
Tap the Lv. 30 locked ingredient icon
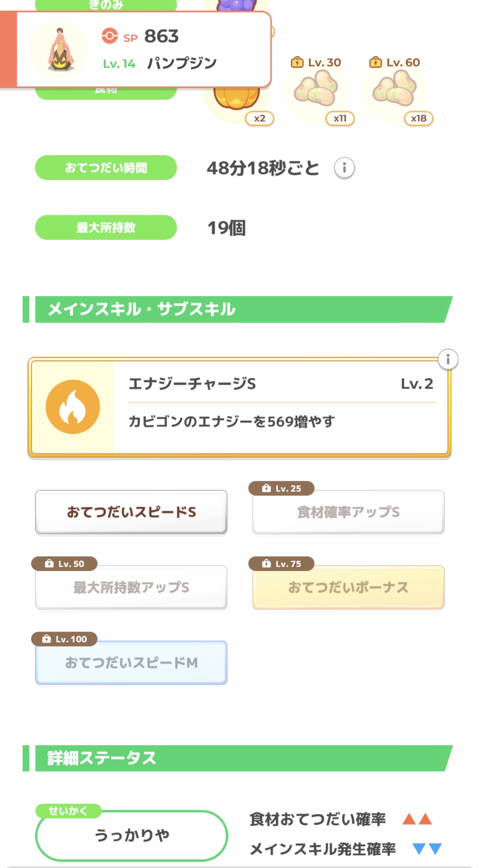point(316,89)
